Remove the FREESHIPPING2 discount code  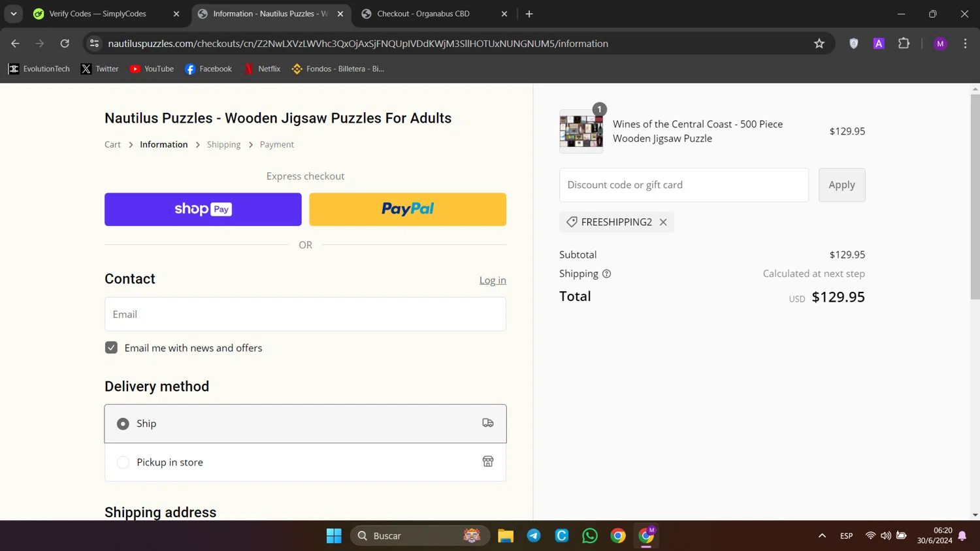663,222
